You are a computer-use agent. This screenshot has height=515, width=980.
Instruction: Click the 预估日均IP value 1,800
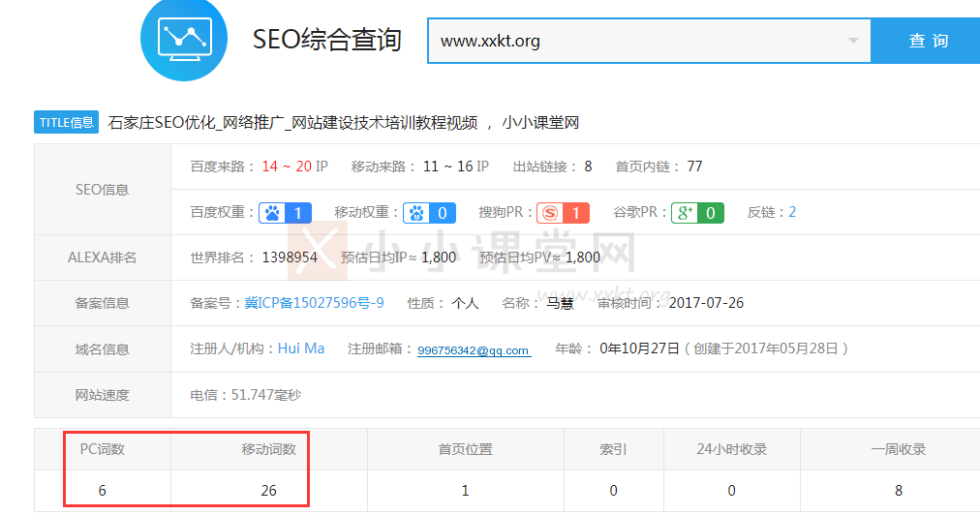pyautogui.click(x=439, y=257)
